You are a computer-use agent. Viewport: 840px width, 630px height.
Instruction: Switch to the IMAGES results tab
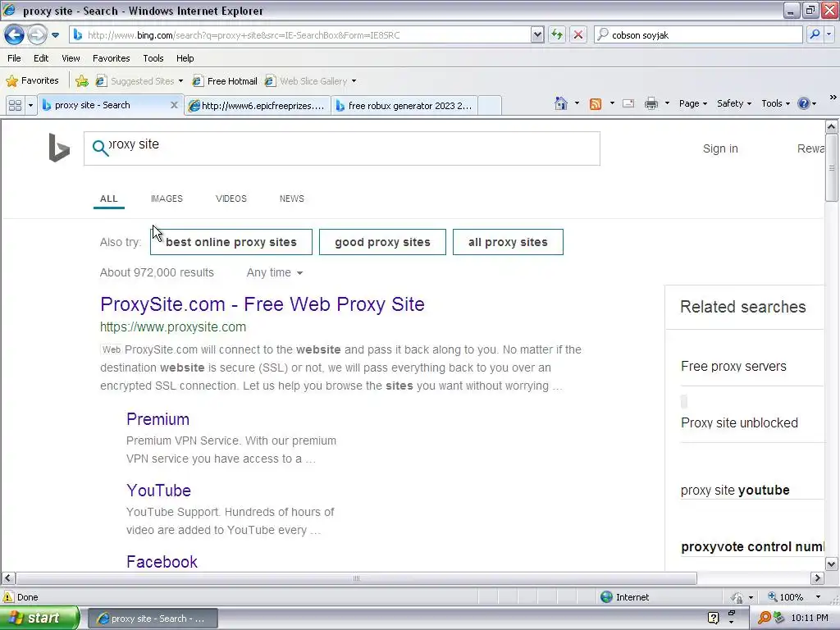[167, 199]
